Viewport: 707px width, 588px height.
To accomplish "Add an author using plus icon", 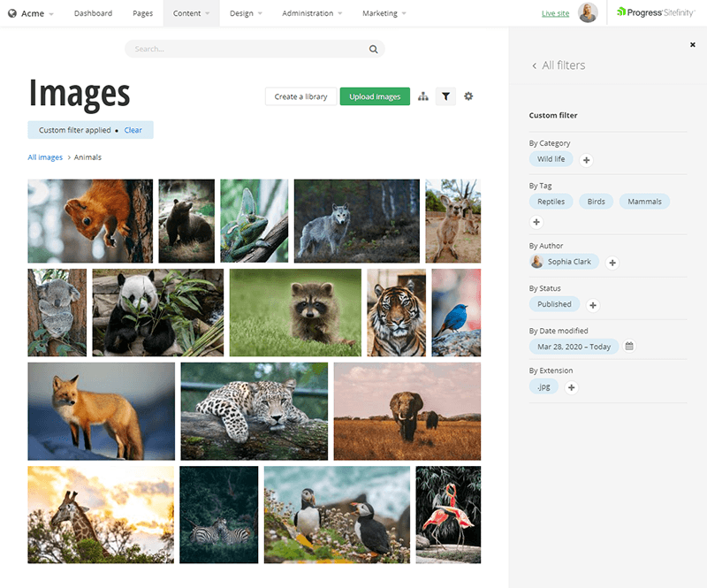I will [612, 263].
